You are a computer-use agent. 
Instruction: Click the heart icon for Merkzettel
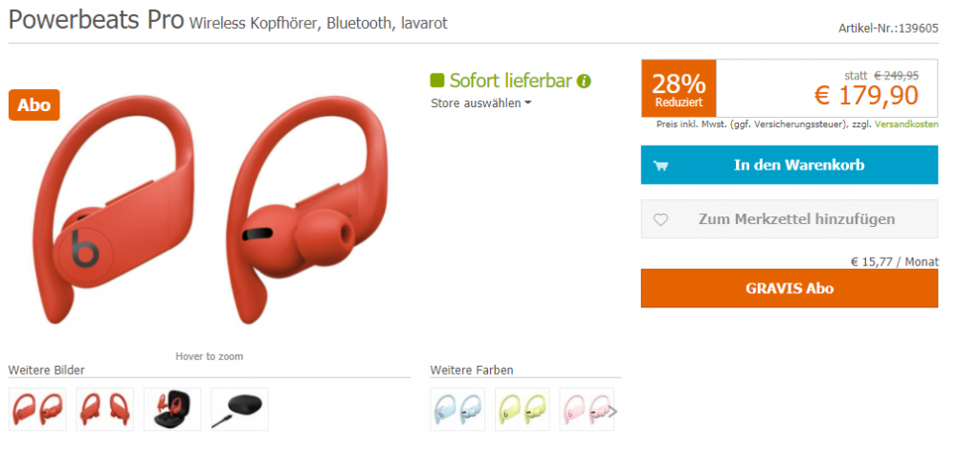coord(660,219)
